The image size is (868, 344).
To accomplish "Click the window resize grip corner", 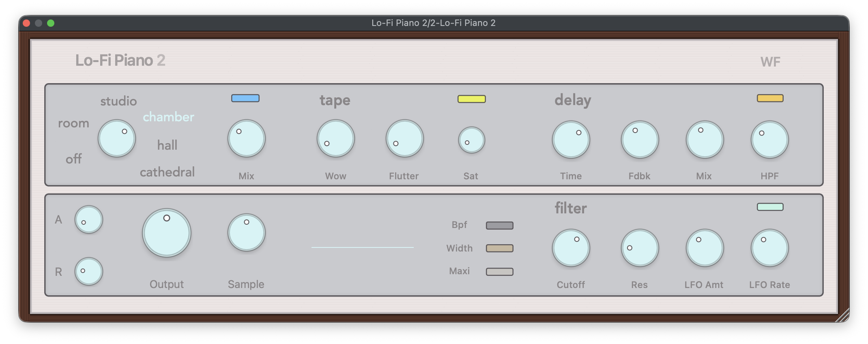I will point(842,315).
